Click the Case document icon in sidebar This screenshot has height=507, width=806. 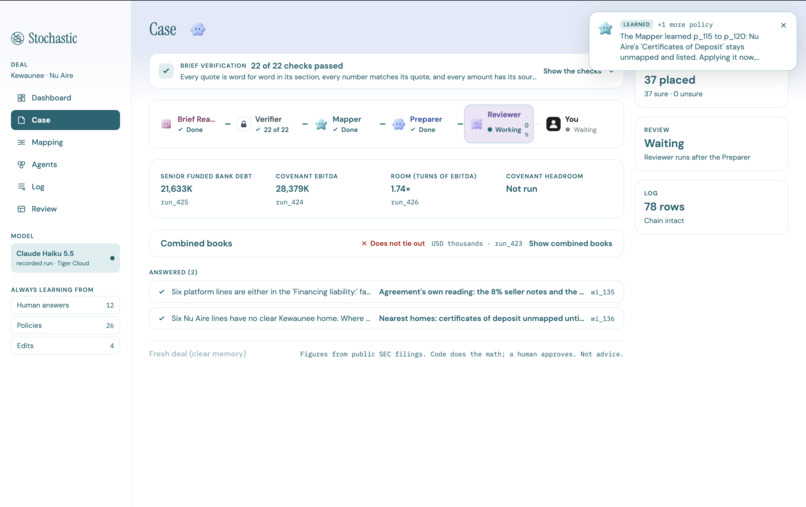pos(21,120)
